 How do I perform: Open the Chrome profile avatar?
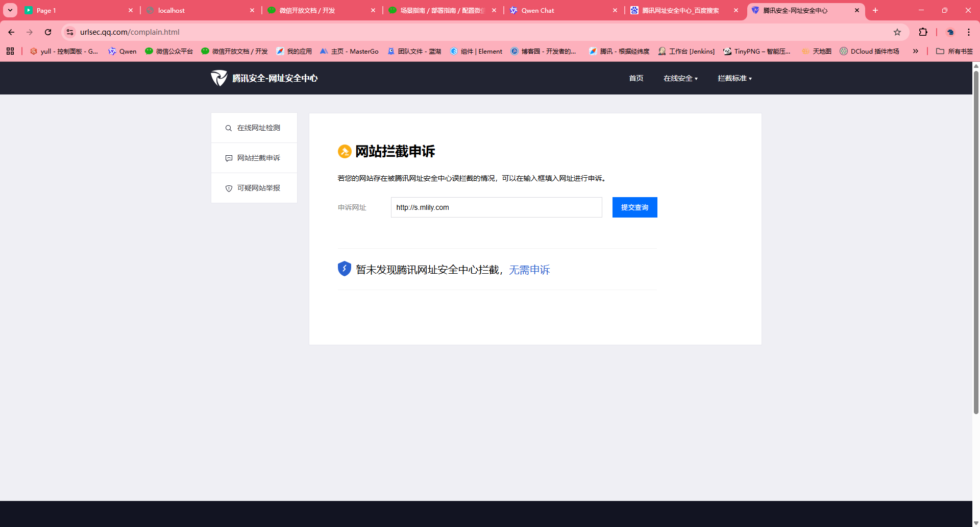(950, 32)
